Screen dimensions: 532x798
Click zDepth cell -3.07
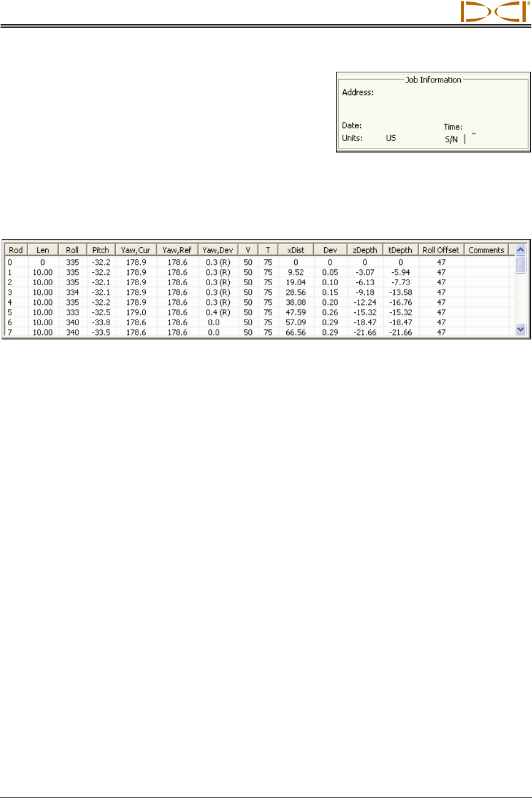tap(365, 272)
